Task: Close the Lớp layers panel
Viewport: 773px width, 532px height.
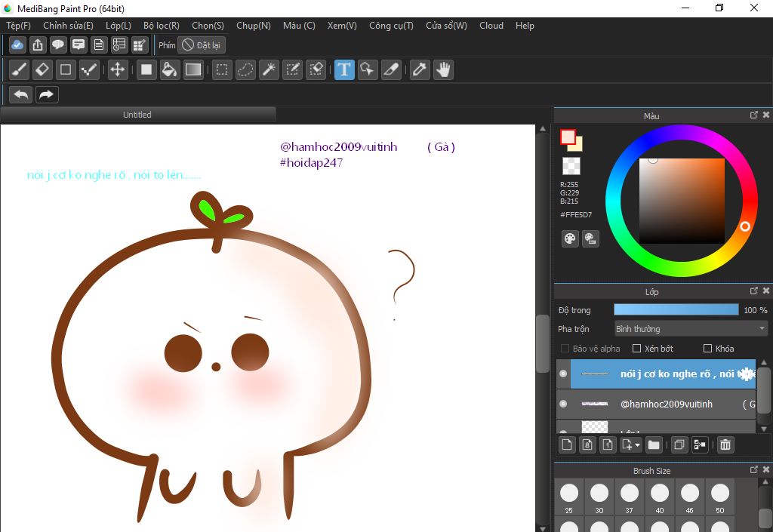Action: click(766, 291)
